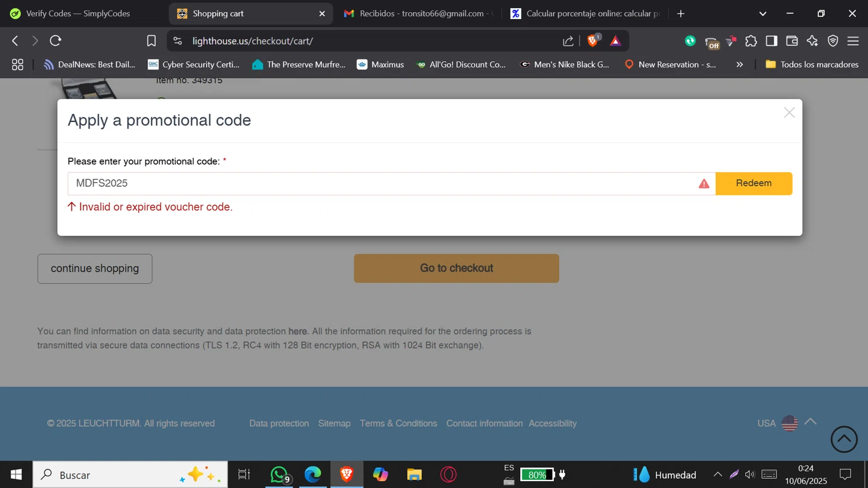Expand the USA country selector
Viewport: 868px width, 488px height.
tap(787, 423)
